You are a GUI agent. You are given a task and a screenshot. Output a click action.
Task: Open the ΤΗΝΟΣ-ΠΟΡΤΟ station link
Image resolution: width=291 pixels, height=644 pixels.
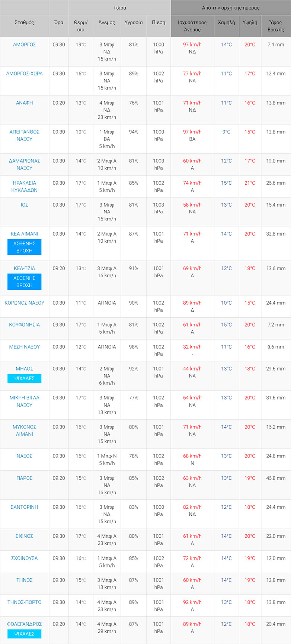point(24,602)
